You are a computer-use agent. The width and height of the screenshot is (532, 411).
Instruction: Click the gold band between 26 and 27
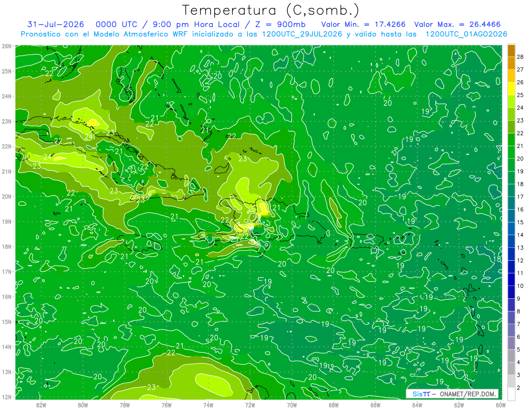click(511, 76)
